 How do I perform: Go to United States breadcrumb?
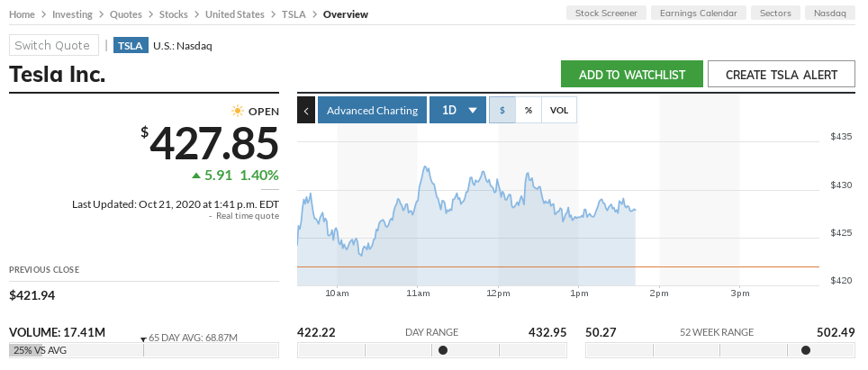[235, 14]
